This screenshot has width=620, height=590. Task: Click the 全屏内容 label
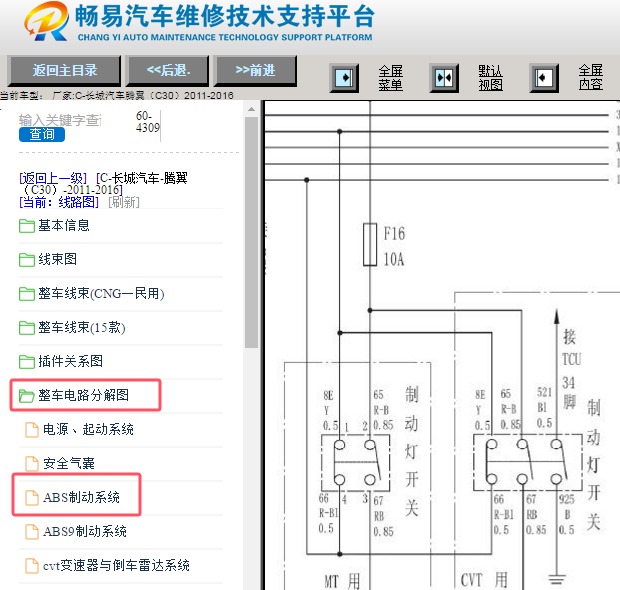[x=591, y=78]
